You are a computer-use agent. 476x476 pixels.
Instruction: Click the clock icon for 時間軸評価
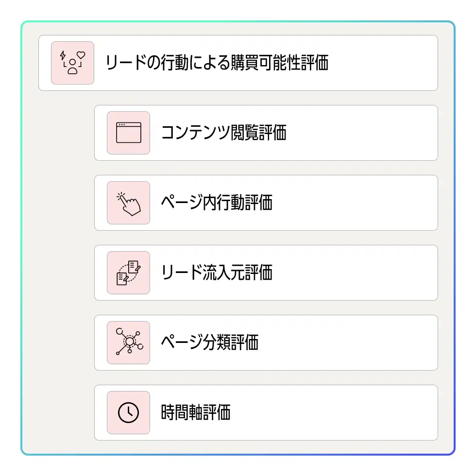[128, 412]
